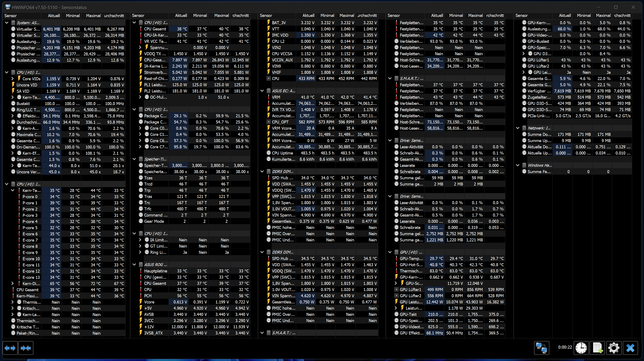This screenshot has width=644, height=361.
Task: Select the PCIe-Link-... speed row
Action: tap(573, 116)
